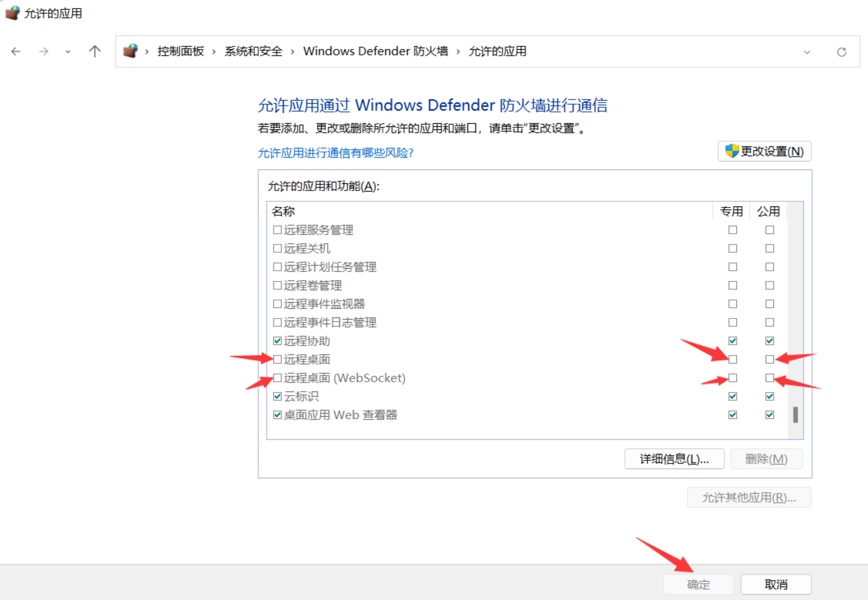Check 远程桌面 (WebSocket) in the app list
The image size is (868, 600).
pos(276,378)
